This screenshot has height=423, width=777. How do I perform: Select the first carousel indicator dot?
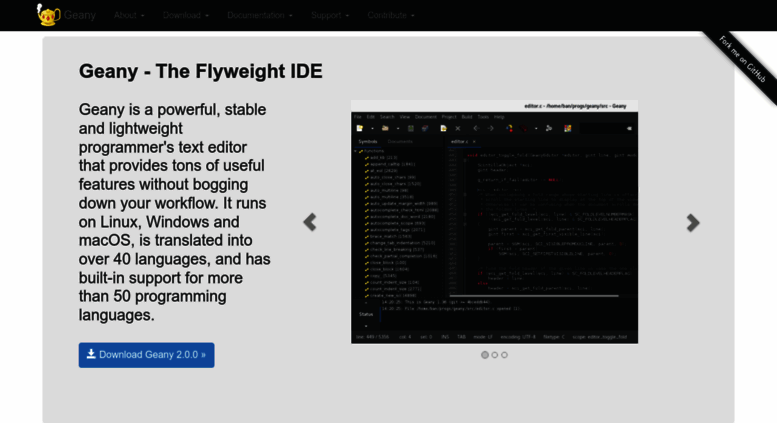(x=485, y=355)
